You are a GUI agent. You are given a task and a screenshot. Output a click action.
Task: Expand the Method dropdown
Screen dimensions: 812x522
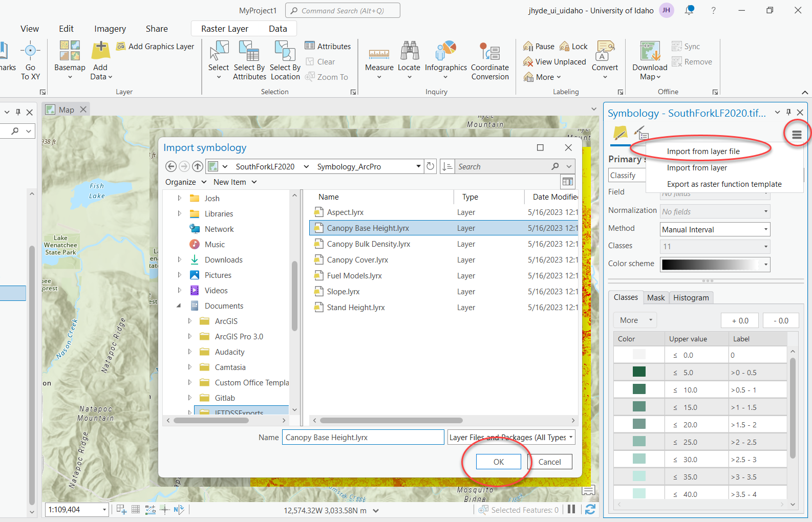(x=766, y=229)
